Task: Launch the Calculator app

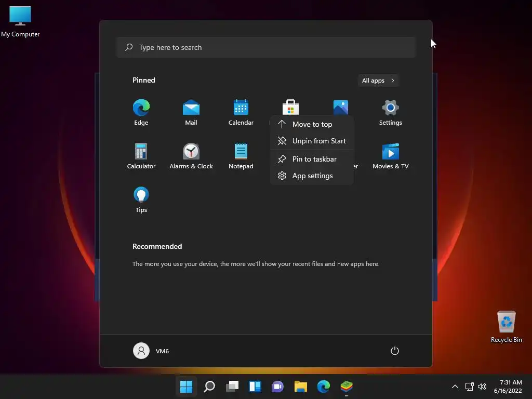Action: coord(141,156)
